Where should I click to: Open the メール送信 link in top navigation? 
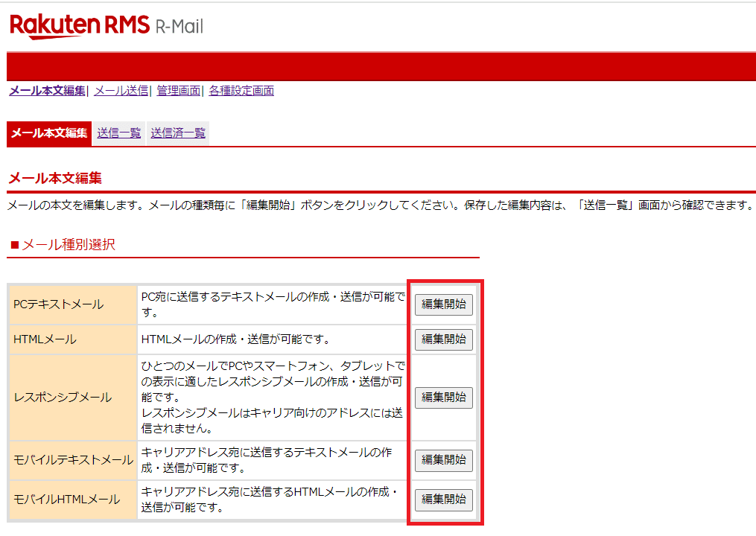(120, 90)
